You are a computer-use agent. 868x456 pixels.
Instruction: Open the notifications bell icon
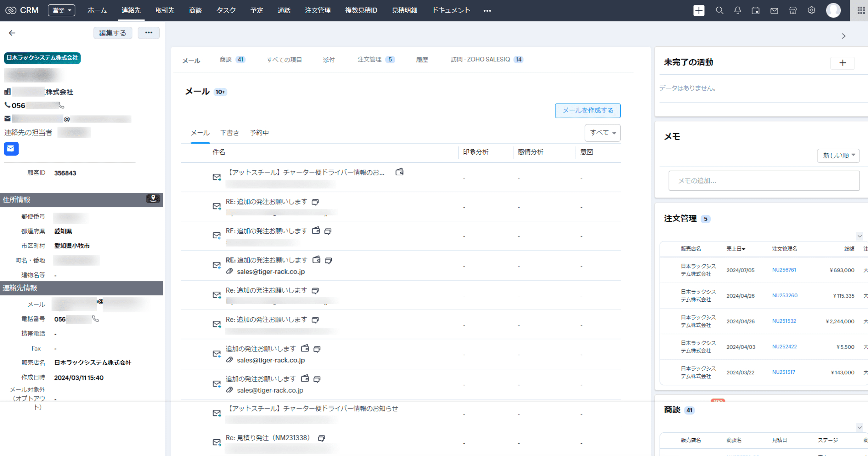[738, 10]
